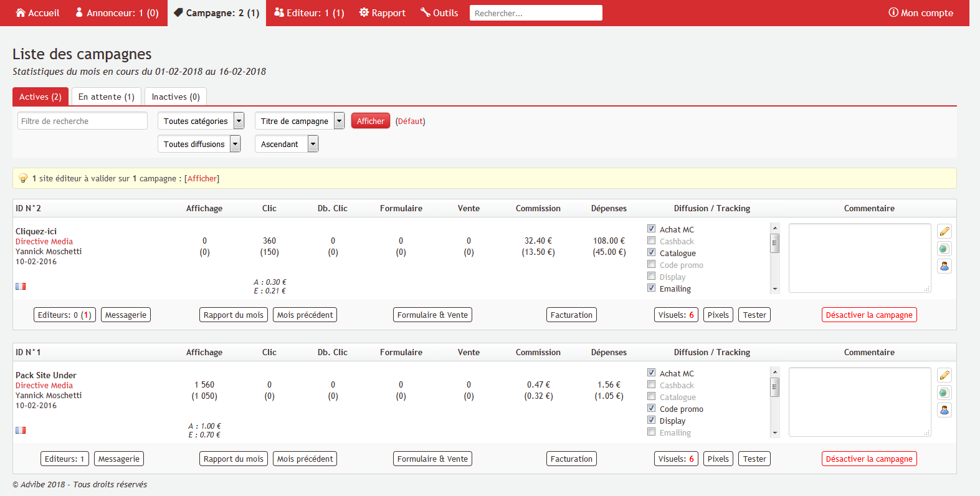Screen dimensions: 980x496
Task: Open the Titre de campagne sort dropdown
Action: click(x=300, y=121)
